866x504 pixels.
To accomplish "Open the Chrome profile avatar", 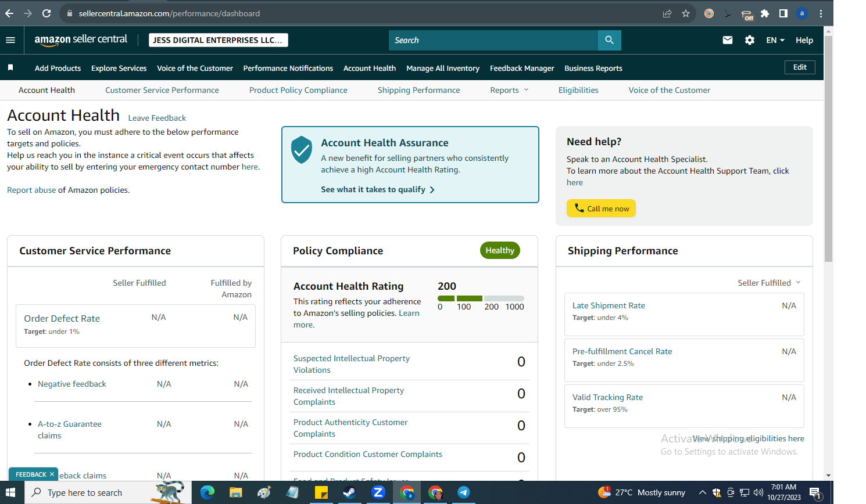I will point(802,13).
